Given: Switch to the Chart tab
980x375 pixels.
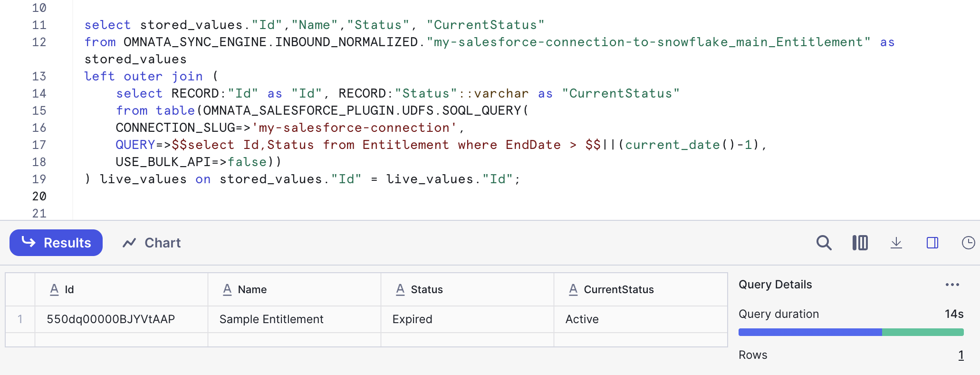Looking at the screenshot, I should pyautogui.click(x=152, y=243).
